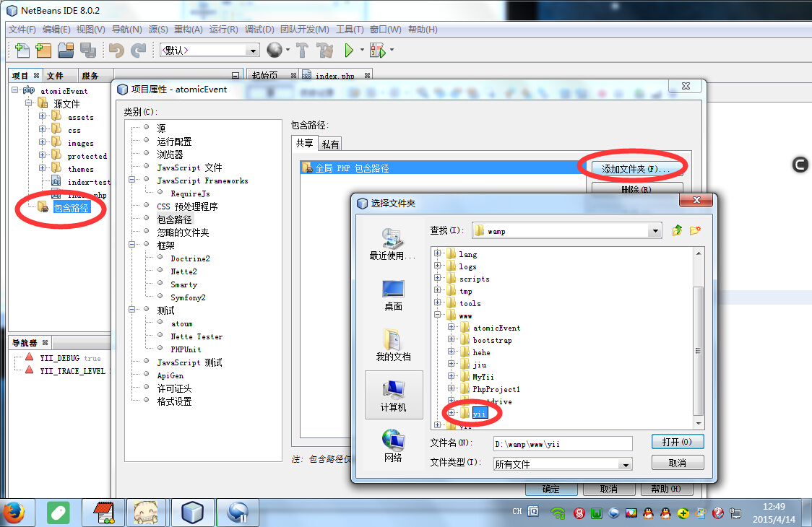
Task: Click the Redo toolbar icon
Action: (x=138, y=51)
